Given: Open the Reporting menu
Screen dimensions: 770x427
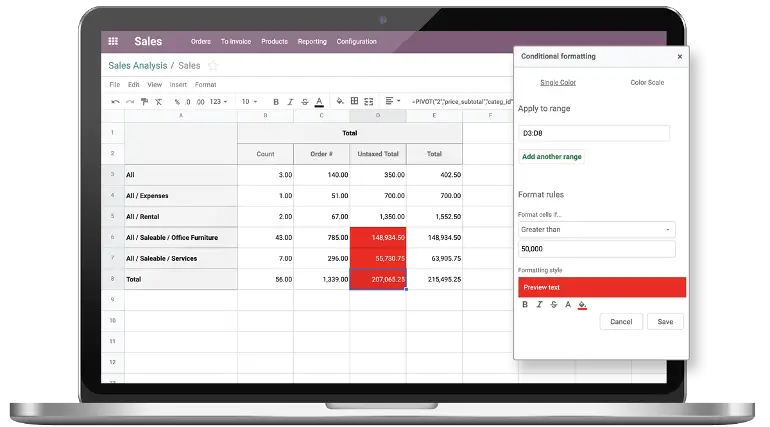Looking at the screenshot, I should 312,42.
